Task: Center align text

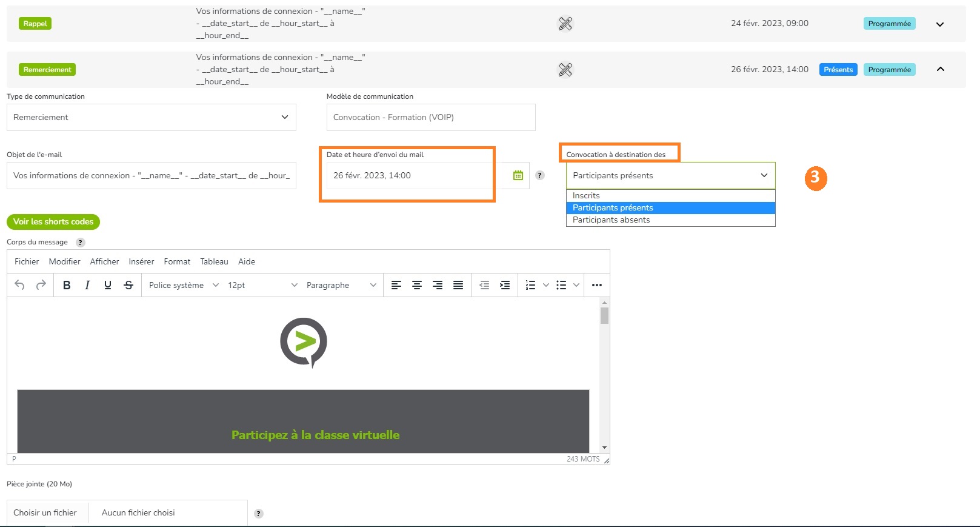Action: click(417, 285)
